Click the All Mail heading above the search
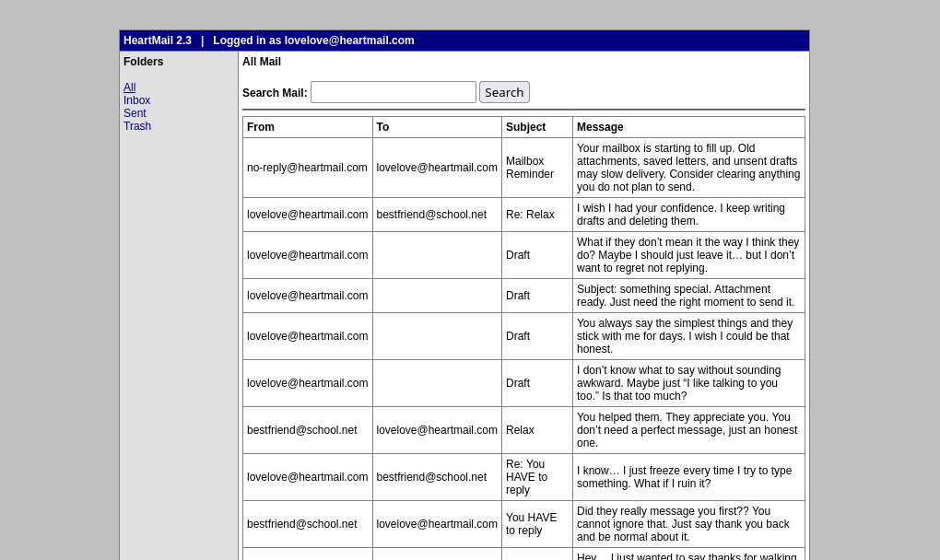 262,62
